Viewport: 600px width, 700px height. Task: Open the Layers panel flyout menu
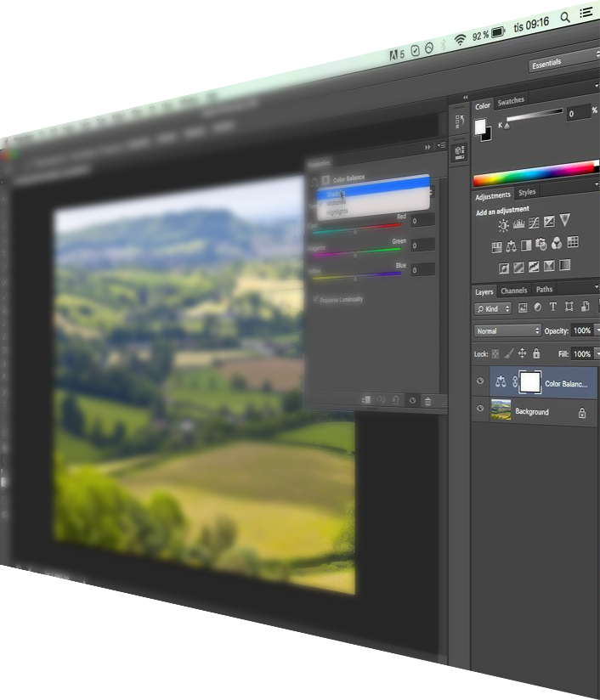[597, 286]
